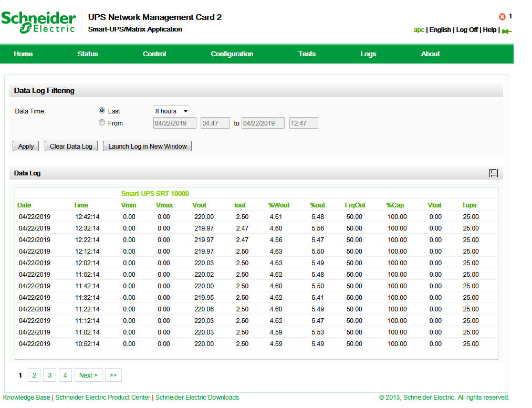532x408 pixels.
Task: Open the Status menu
Action: (88, 54)
